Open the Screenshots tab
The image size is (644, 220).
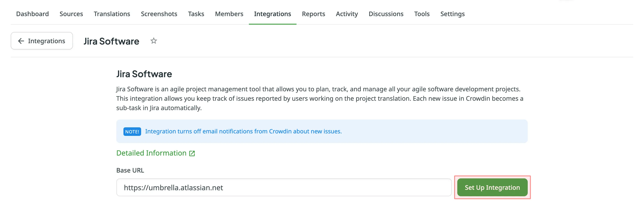pyautogui.click(x=159, y=14)
